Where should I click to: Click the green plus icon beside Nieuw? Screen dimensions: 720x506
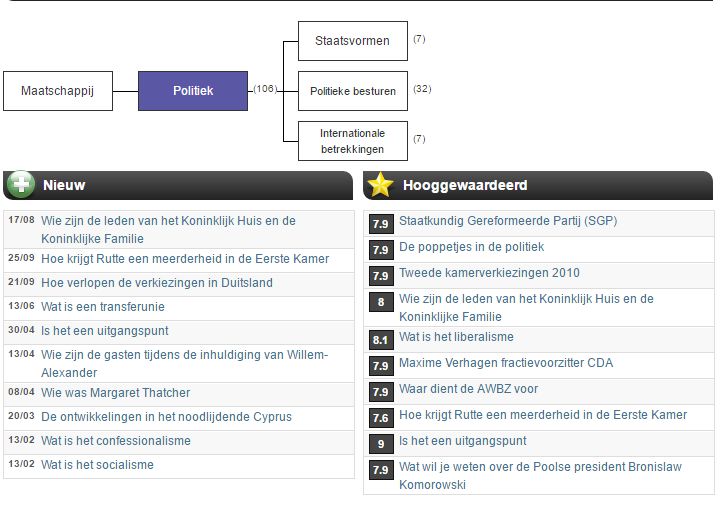click(20, 185)
